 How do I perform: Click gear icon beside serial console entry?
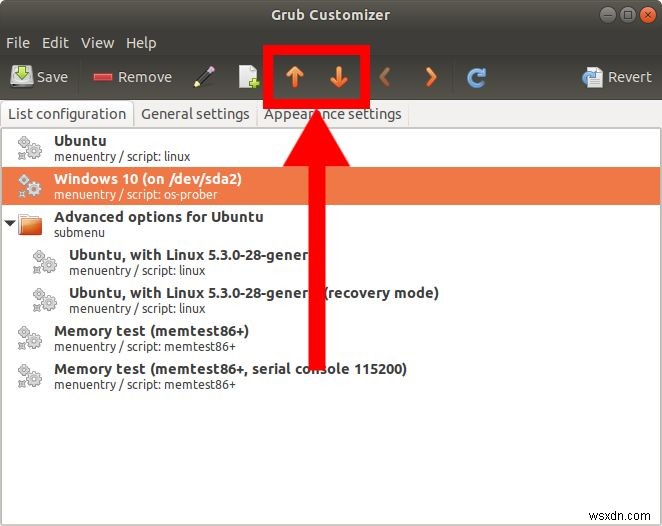click(30, 376)
